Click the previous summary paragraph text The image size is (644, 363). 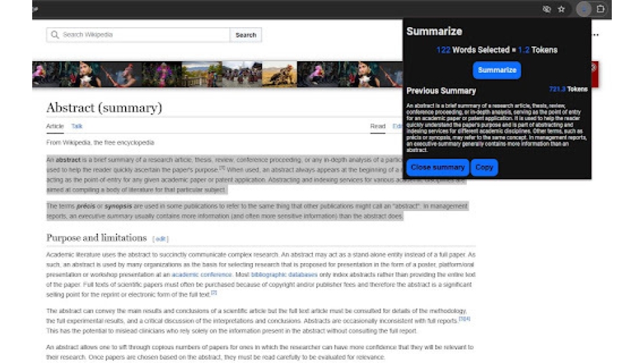[x=496, y=128]
